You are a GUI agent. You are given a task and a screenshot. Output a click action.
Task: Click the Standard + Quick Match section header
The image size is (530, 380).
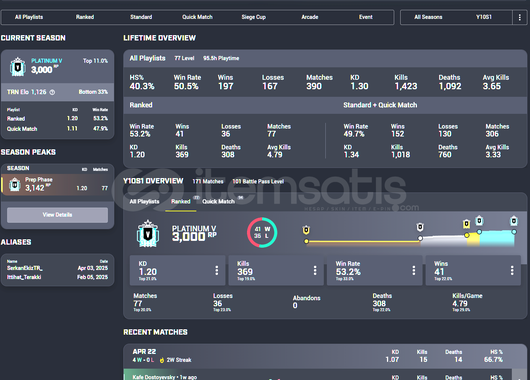pyautogui.click(x=380, y=105)
